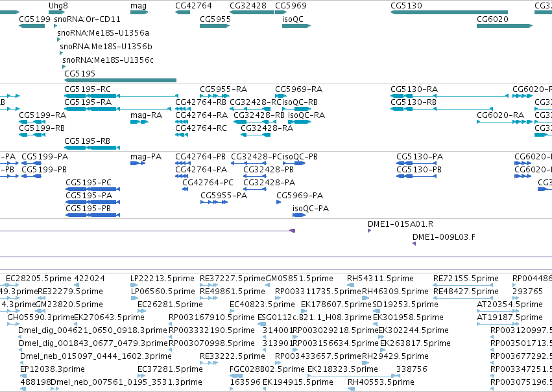Click transcript CG42764-RB

(x=183, y=109)
